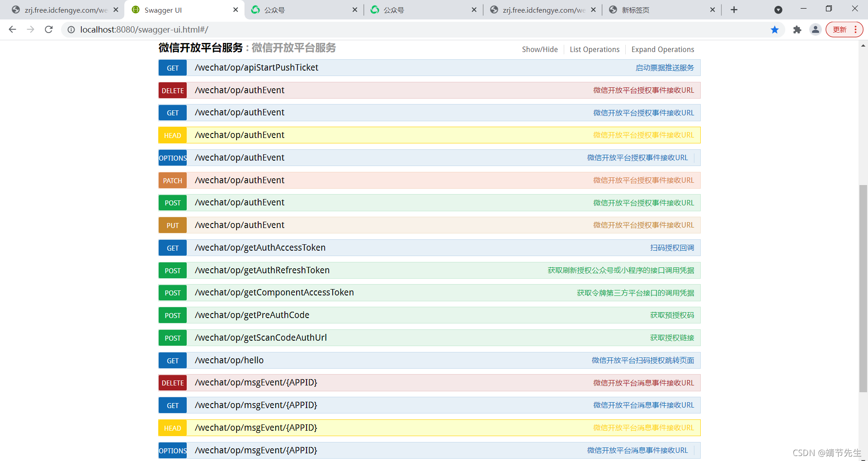
Task: Expand the PUT /wechat/op/authEvent path
Action: (240, 225)
